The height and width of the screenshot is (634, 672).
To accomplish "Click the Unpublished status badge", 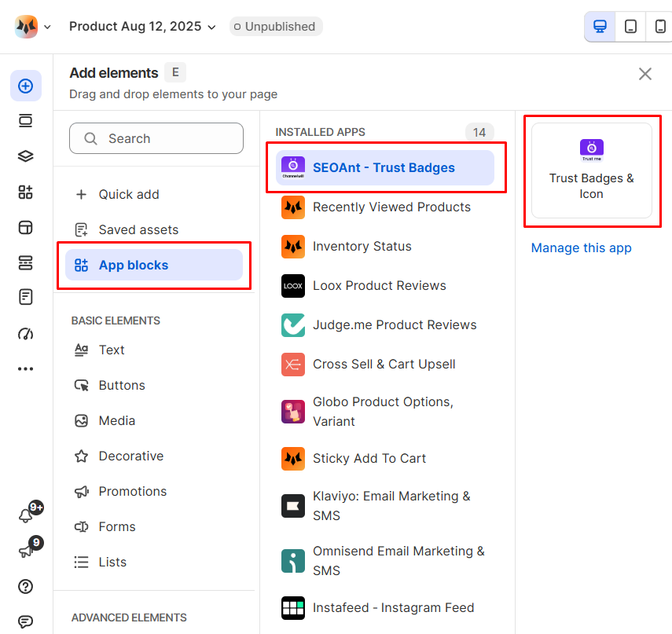I will [276, 27].
